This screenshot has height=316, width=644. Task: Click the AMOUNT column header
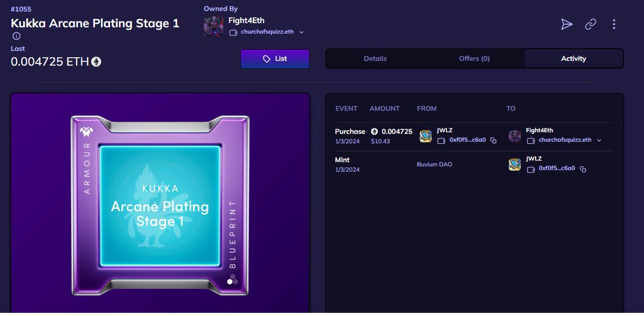[x=385, y=109]
